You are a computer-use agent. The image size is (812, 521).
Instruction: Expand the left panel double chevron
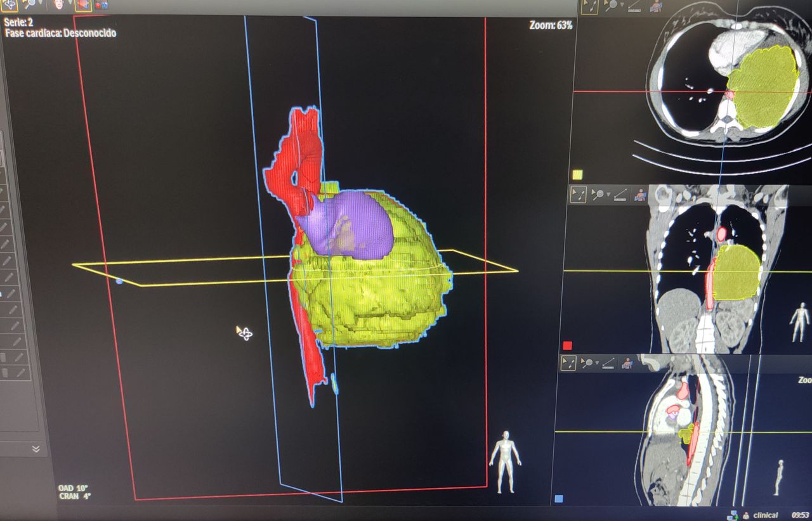click(36, 449)
